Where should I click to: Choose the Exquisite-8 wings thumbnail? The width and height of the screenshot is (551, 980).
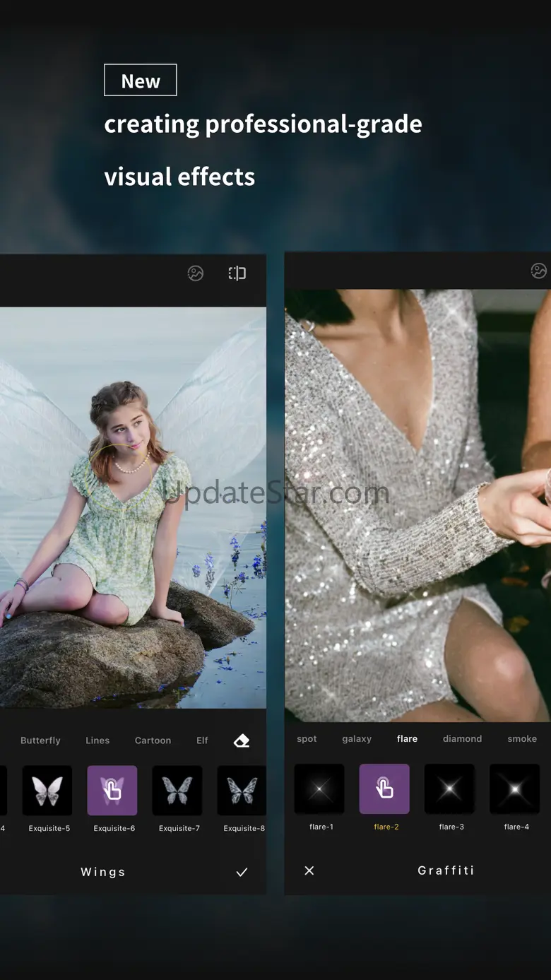[242, 791]
